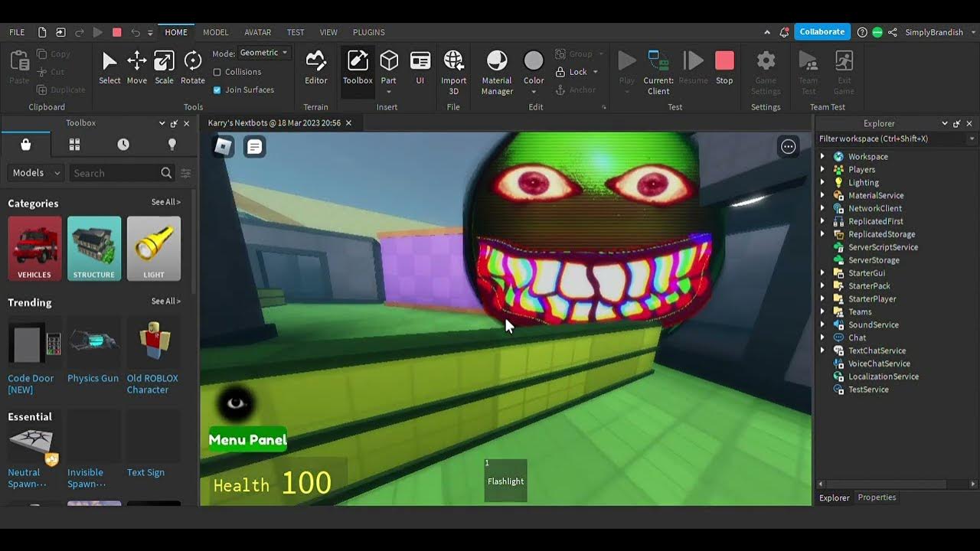Select the STRUCTURE category thumbnail
This screenshot has height=551, width=980.
[94, 248]
